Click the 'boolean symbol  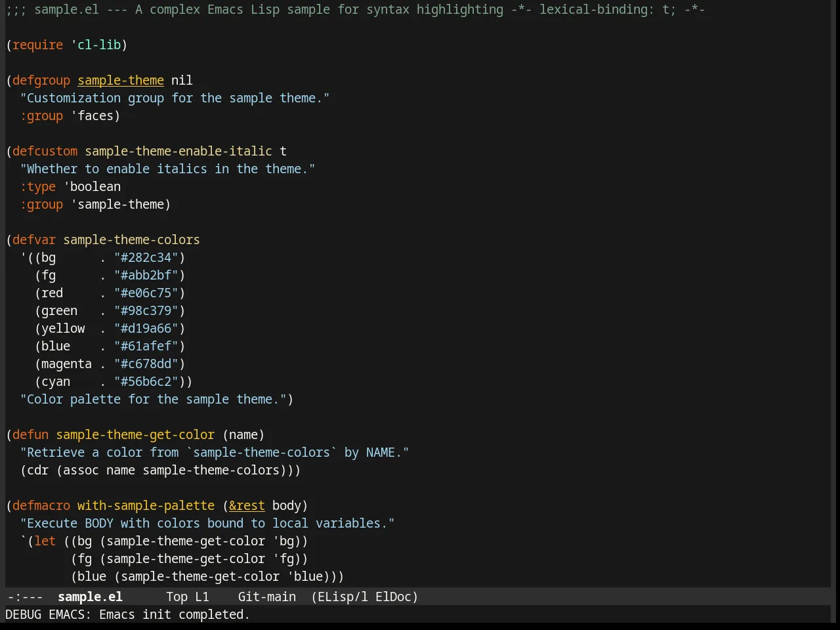(92, 186)
